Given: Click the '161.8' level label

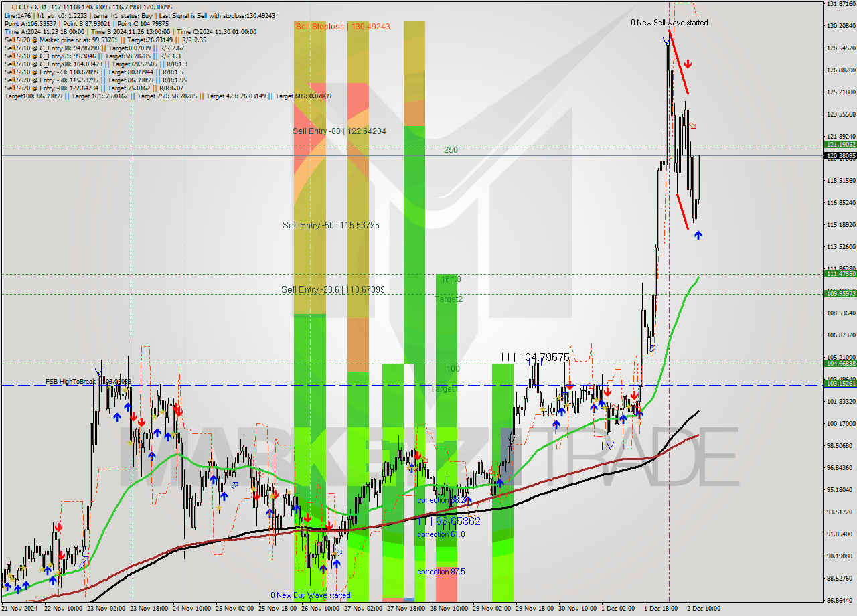Looking at the screenshot, I should (451, 279).
